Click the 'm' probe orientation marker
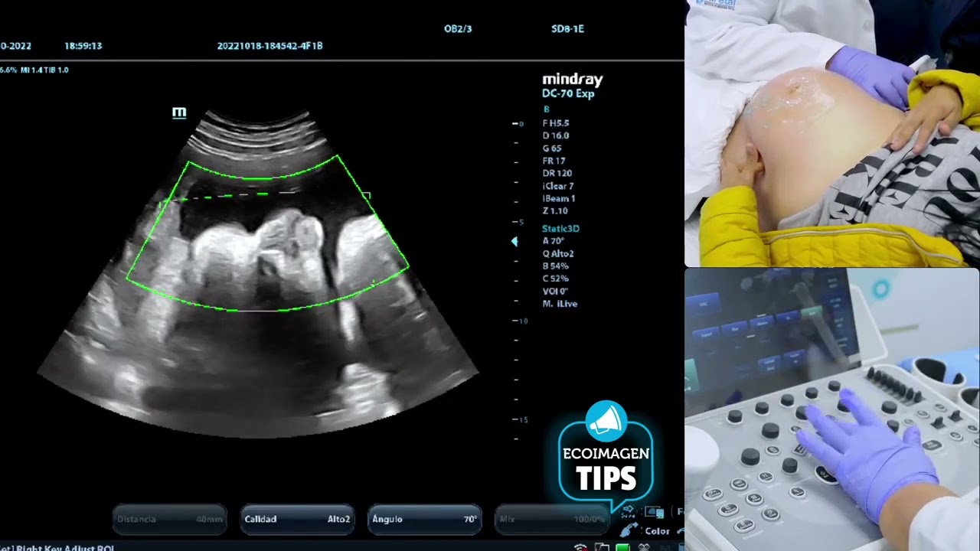The height and width of the screenshot is (551, 980). [179, 113]
